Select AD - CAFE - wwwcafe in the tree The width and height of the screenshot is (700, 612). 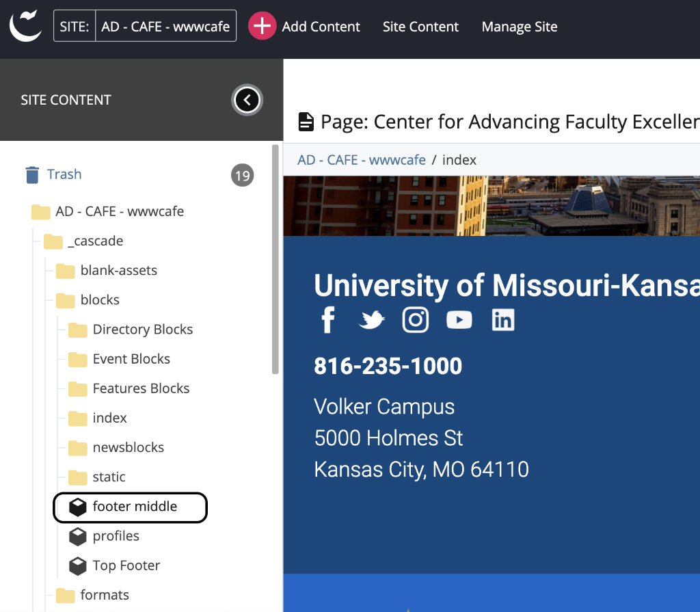[x=120, y=211]
